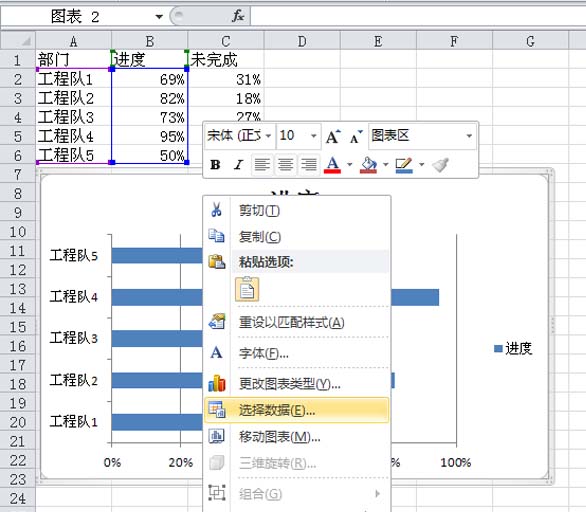Increase font size with grow font icon
This screenshot has height=512, width=586.
pos(333,136)
